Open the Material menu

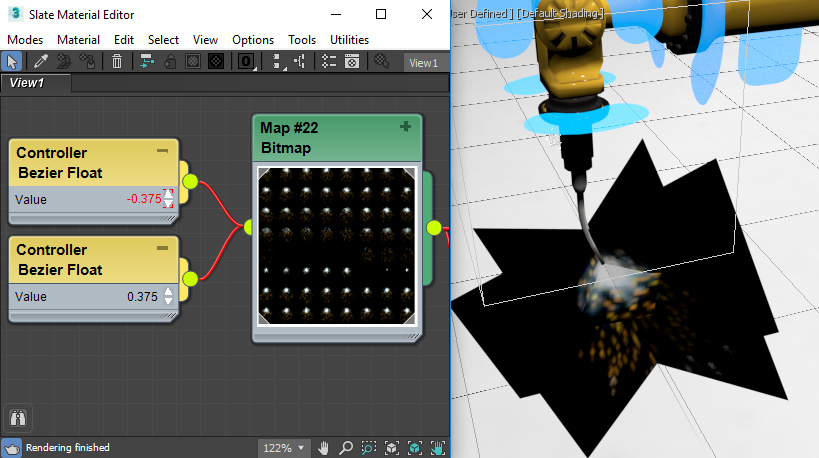[78, 40]
